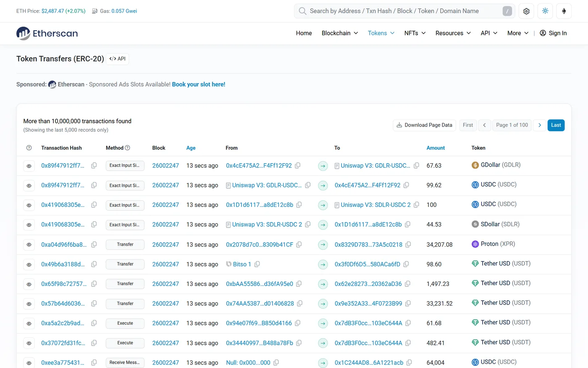The height and width of the screenshot is (368, 588).
Task: Click the Execute method tag for 0xa5a2c2b9ad
Action: coord(125,323)
